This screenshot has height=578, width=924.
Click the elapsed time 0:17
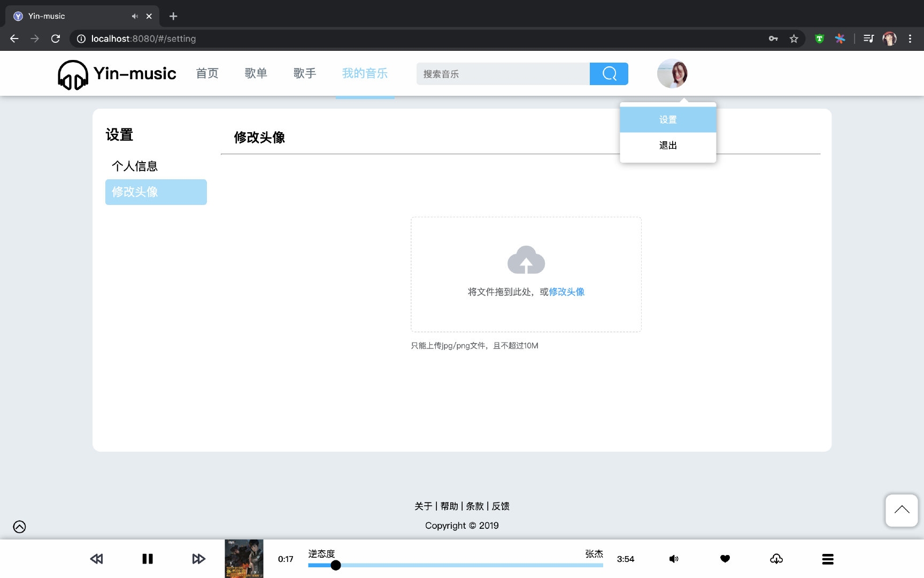(286, 559)
